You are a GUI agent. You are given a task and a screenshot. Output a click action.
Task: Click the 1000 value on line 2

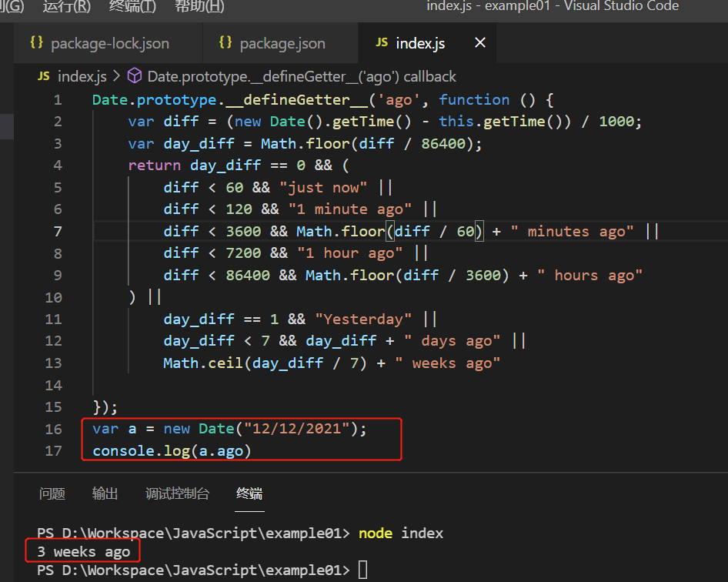616,122
